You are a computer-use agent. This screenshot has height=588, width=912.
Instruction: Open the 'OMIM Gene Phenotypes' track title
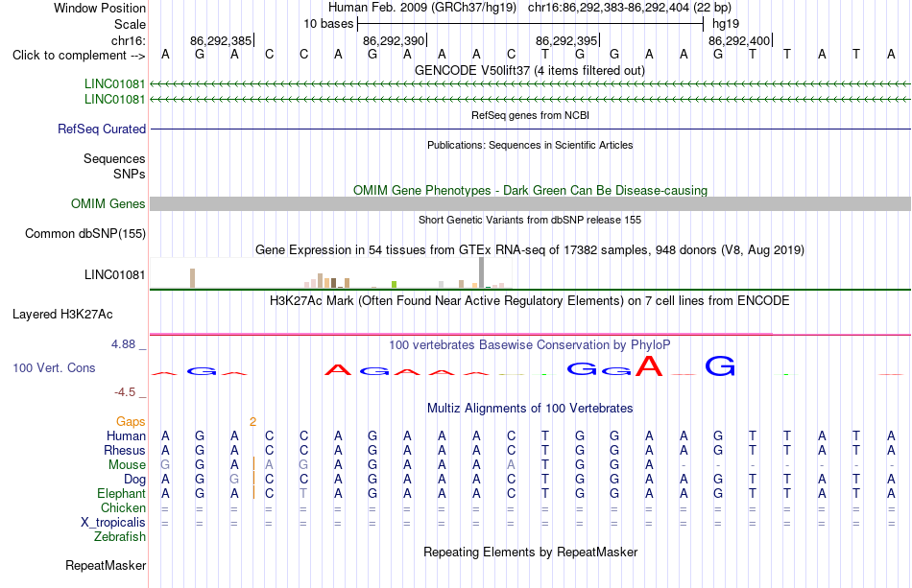tap(530, 191)
